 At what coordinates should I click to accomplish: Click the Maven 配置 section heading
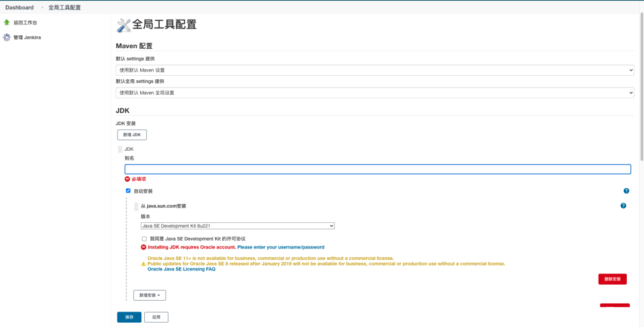[134, 46]
